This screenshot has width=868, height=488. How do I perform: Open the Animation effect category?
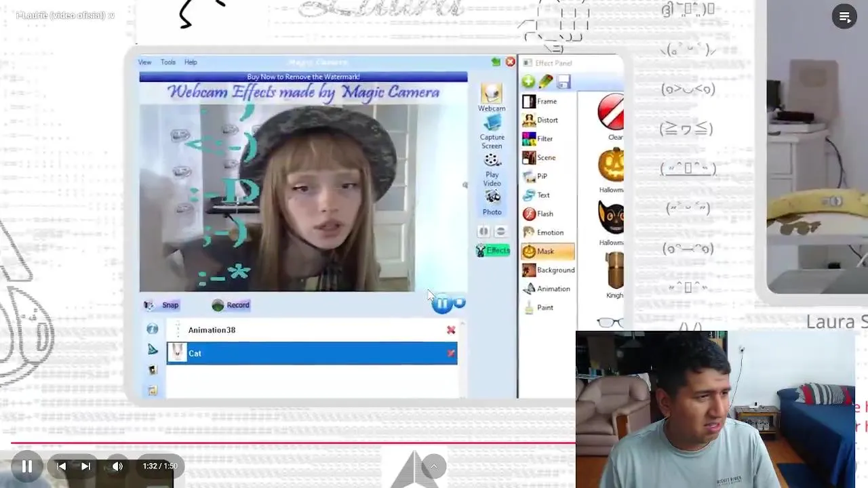point(548,289)
